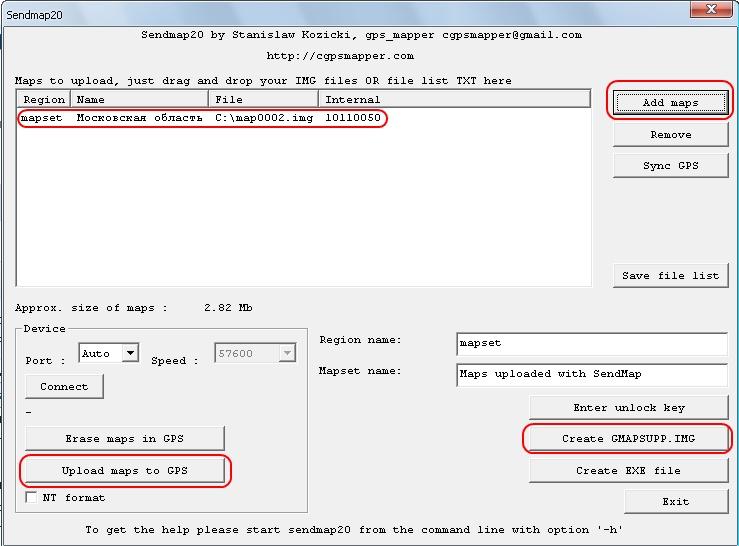Viewport: 739px width, 546px height.
Task: Click the Sync GPS button
Action: 671,166
